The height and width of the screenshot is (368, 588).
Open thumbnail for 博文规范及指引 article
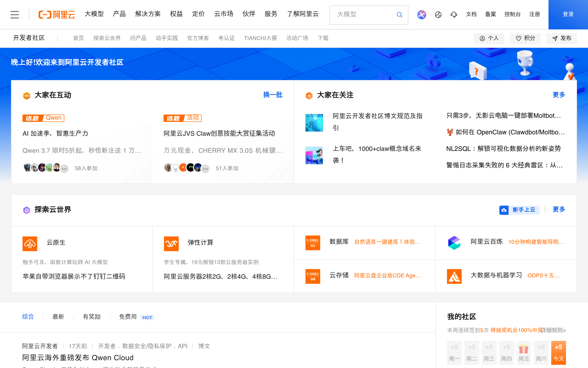click(314, 123)
